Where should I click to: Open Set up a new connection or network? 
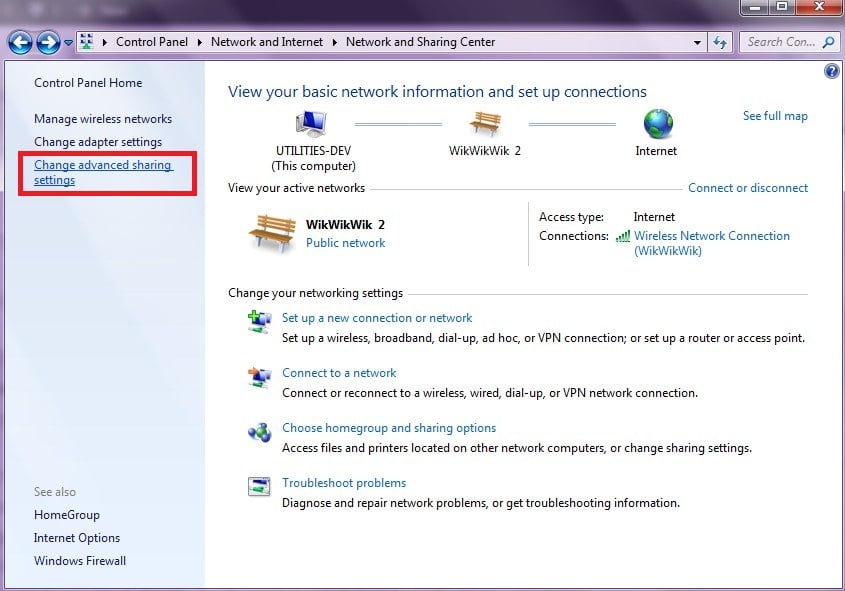coord(377,318)
